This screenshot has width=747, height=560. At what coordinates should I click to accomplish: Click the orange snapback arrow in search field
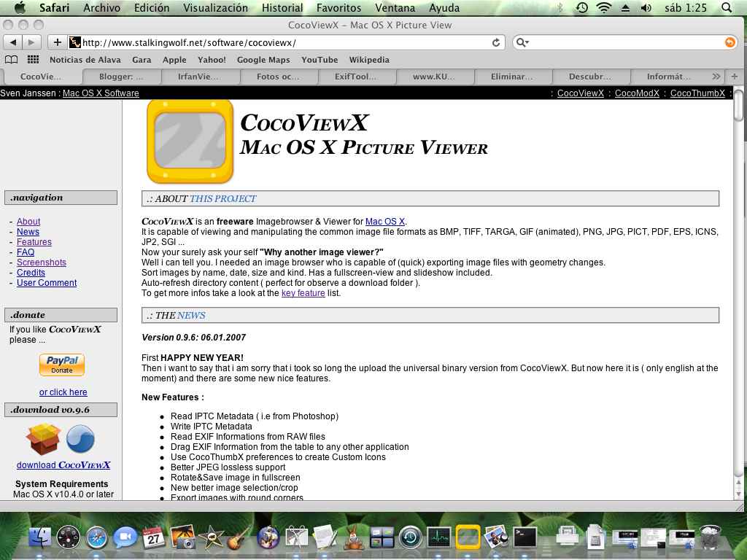click(729, 42)
